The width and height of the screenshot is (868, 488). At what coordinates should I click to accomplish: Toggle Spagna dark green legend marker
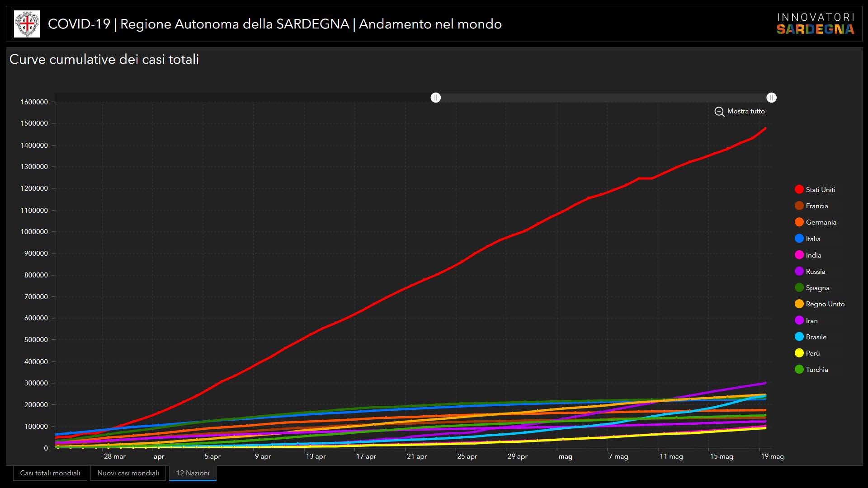click(x=799, y=288)
